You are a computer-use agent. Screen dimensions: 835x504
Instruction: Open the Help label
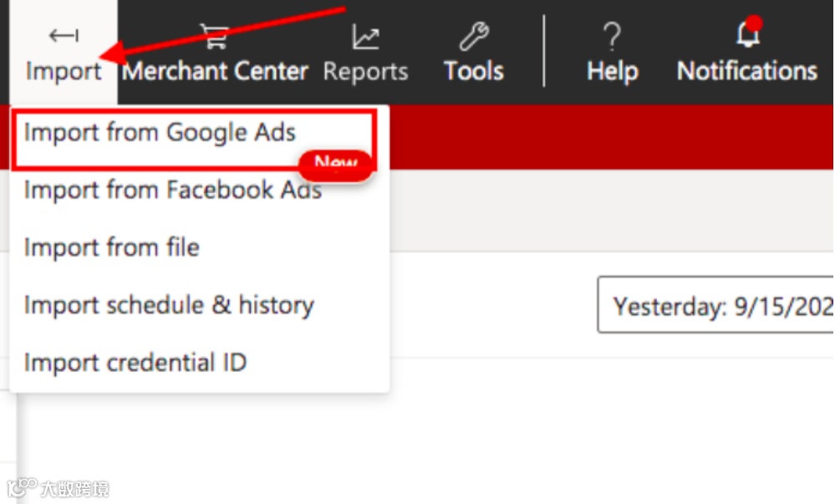coord(613,71)
